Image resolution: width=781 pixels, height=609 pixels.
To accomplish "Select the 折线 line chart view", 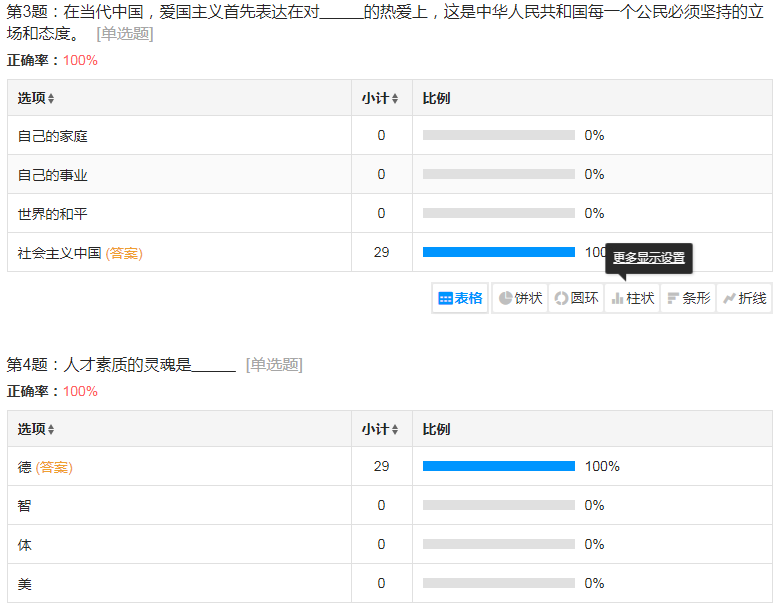I will (x=744, y=298).
